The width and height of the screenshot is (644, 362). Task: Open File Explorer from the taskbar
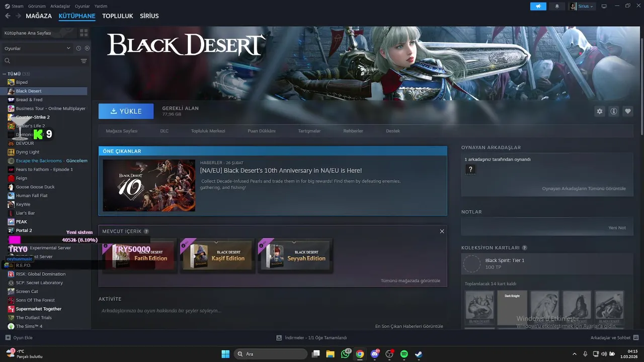(x=330, y=354)
